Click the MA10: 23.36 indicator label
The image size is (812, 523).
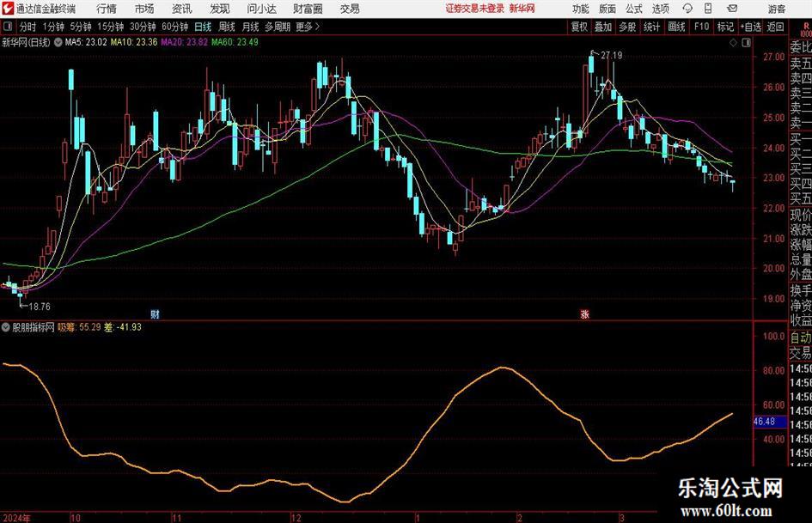pos(133,42)
